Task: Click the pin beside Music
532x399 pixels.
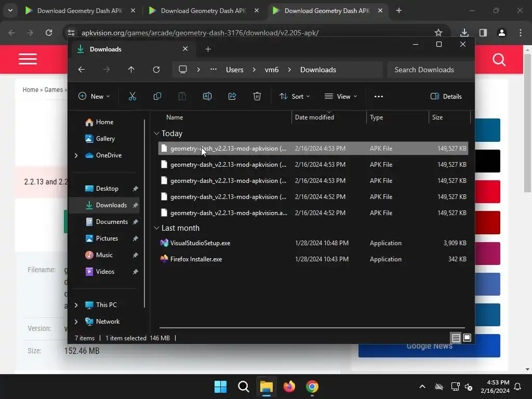Action: coord(136,255)
